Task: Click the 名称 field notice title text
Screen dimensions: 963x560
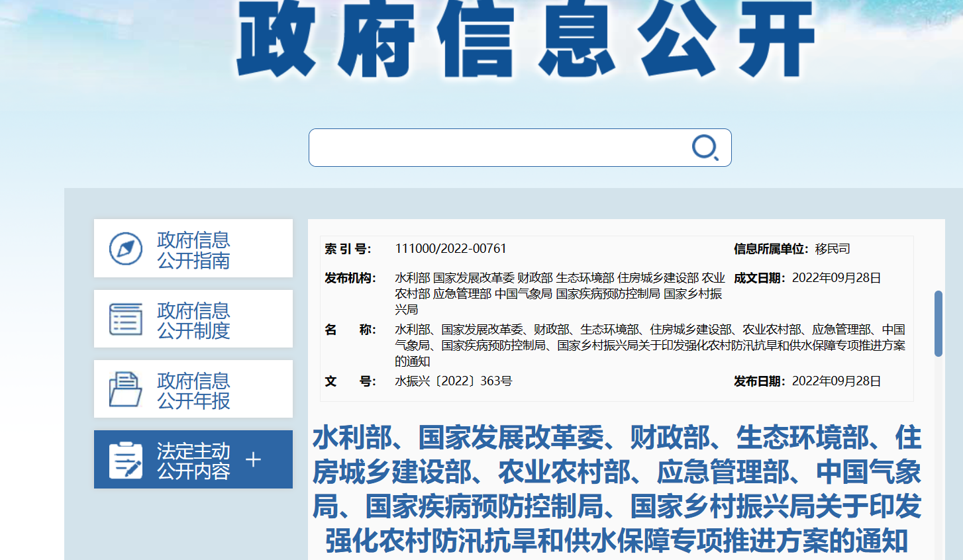Action: pos(650,346)
